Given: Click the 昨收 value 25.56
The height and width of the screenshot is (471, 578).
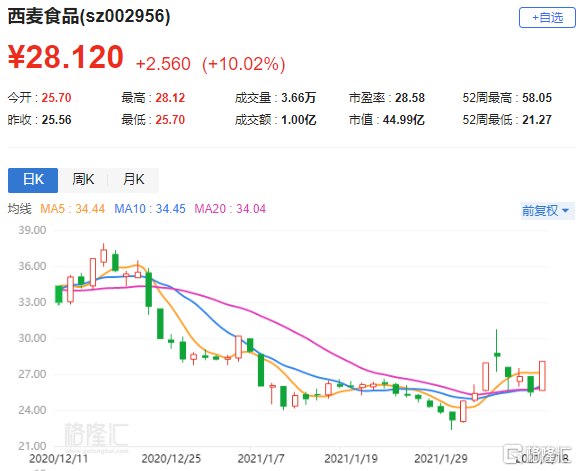Looking at the screenshot, I should coord(56,120).
